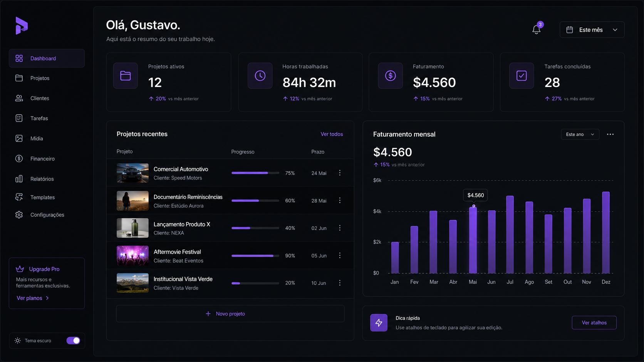The height and width of the screenshot is (362, 644).
Task: Click Lançamento Produto X progress bar
Action: coord(255,228)
